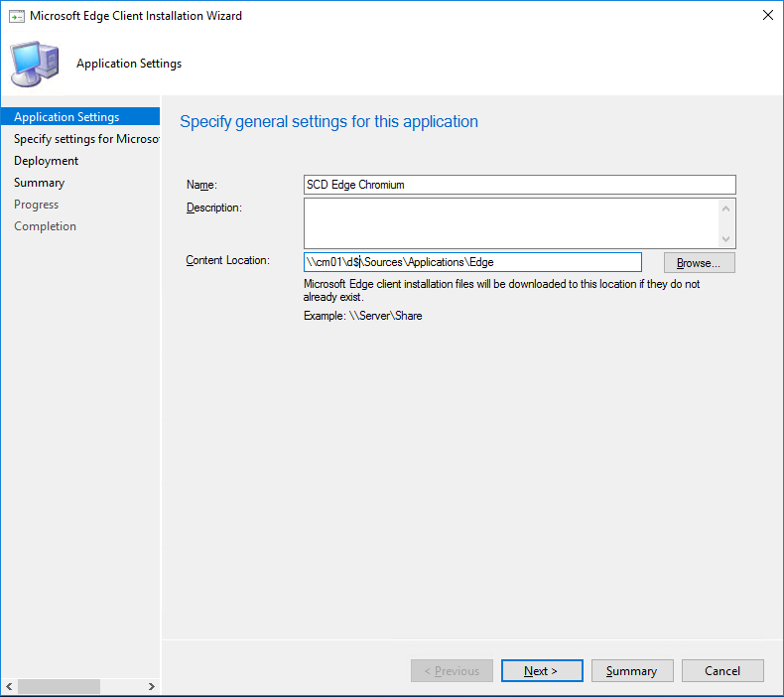Select Completion step in sidebar
The height and width of the screenshot is (697, 784).
coord(45,226)
